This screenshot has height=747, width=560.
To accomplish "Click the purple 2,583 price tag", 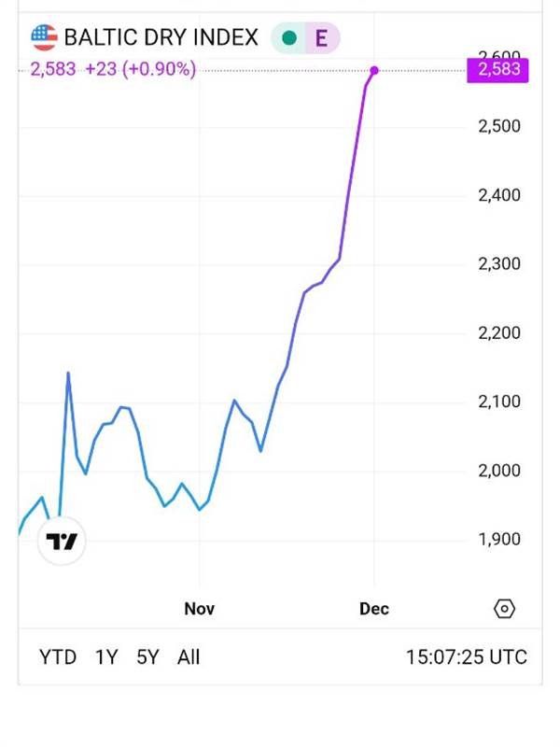I will click(x=497, y=70).
